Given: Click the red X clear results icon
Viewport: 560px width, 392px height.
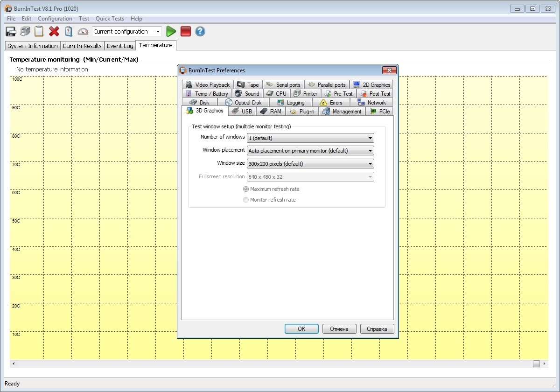Looking at the screenshot, I should pos(54,31).
